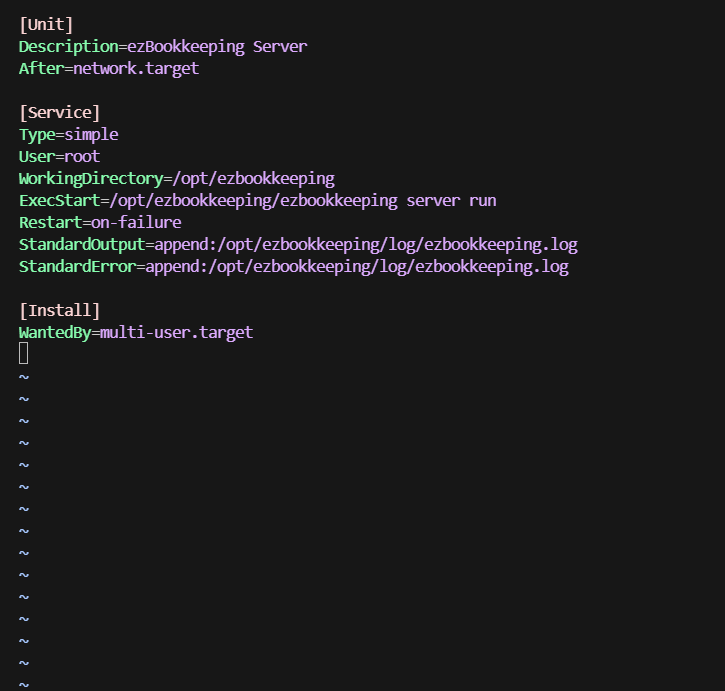Click the [Service] section header
The image size is (725, 691).
pos(59,112)
